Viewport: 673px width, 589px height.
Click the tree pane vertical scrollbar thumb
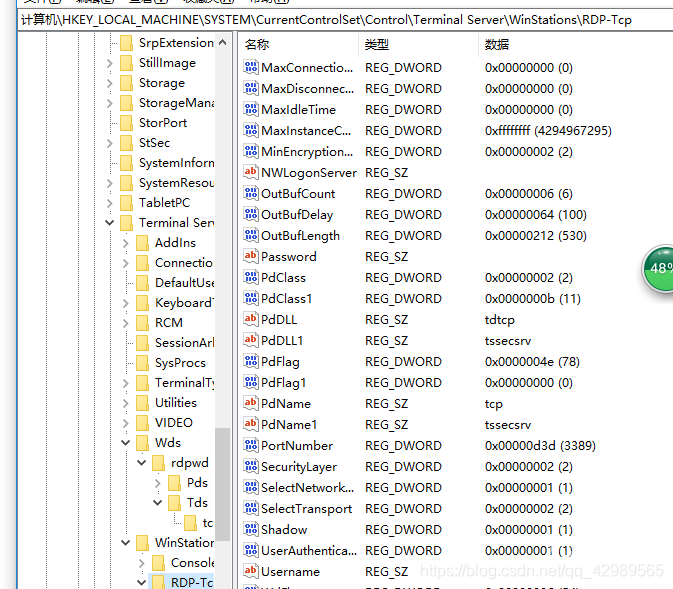point(222,484)
